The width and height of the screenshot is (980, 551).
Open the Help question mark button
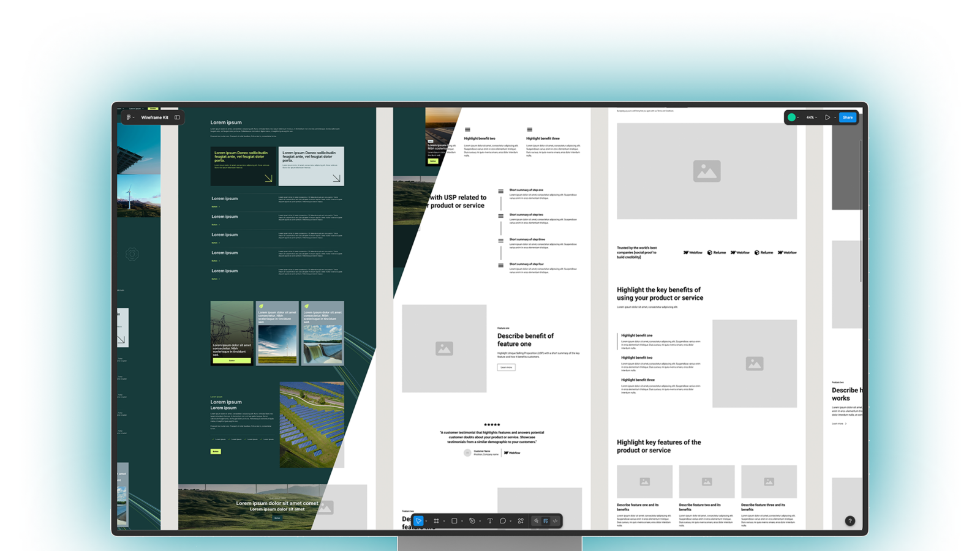(850, 521)
